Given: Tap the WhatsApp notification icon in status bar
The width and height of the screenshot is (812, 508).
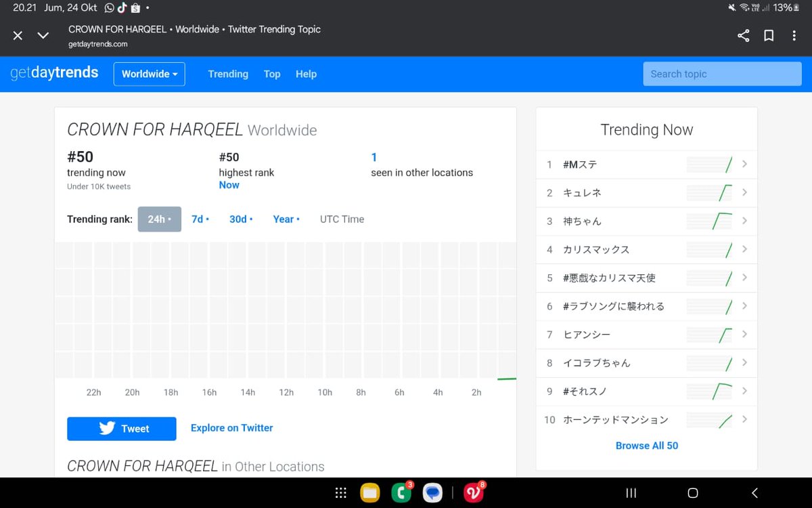Looking at the screenshot, I should tap(110, 8).
